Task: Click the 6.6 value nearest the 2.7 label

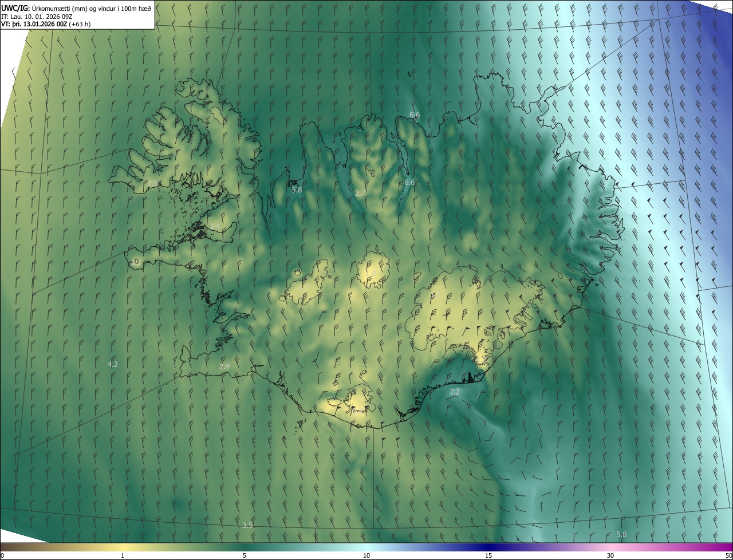Action: coord(409,182)
